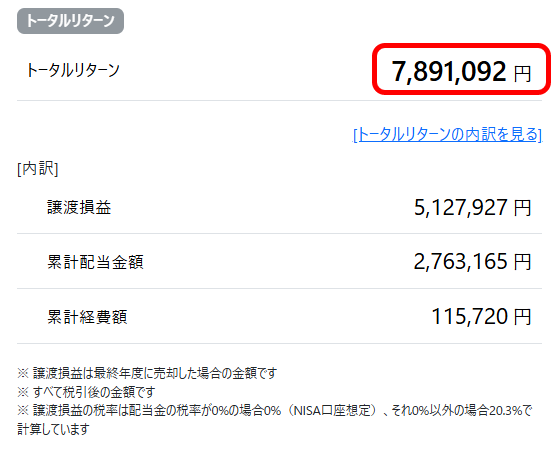This screenshot has height=453, width=551.
Task: Select the total return value 7,891,092 円
Action: pos(461,71)
